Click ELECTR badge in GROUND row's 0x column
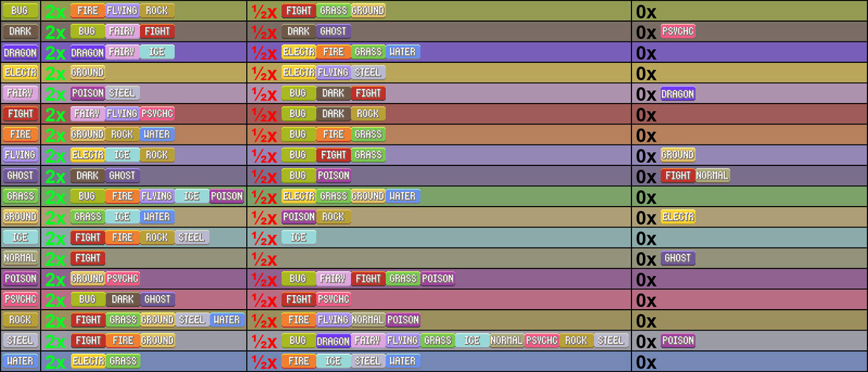Viewport: 868px width, 372px height. click(x=678, y=217)
